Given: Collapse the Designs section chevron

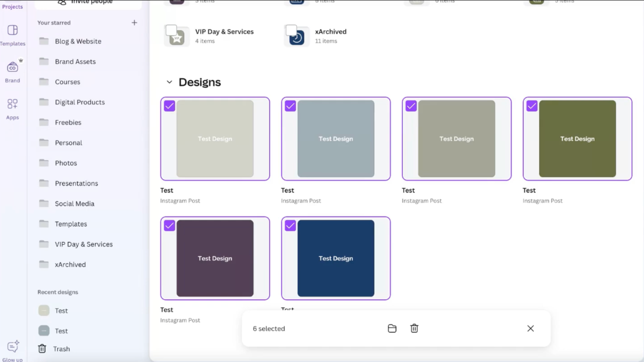Looking at the screenshot, I should (x=169, y=82).
